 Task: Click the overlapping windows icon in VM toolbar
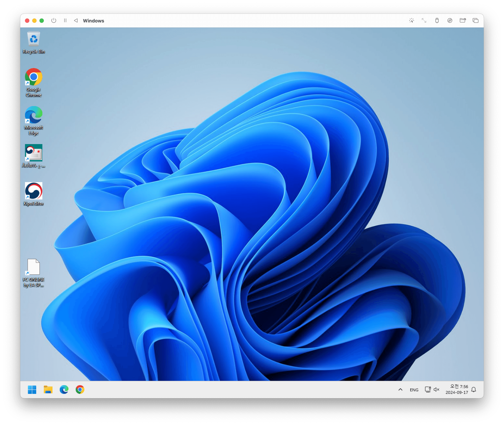pos(475,20)
